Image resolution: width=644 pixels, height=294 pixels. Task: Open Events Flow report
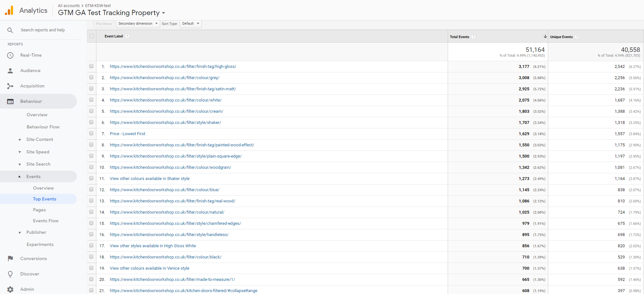(46, 221)
